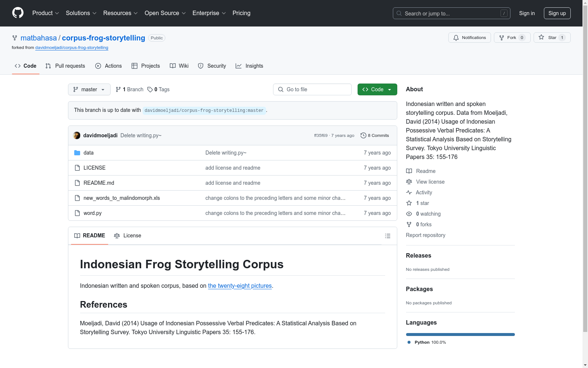Viewport: 588px width, 368px height.
Task: Open the README.md file name
Action: 99,183
